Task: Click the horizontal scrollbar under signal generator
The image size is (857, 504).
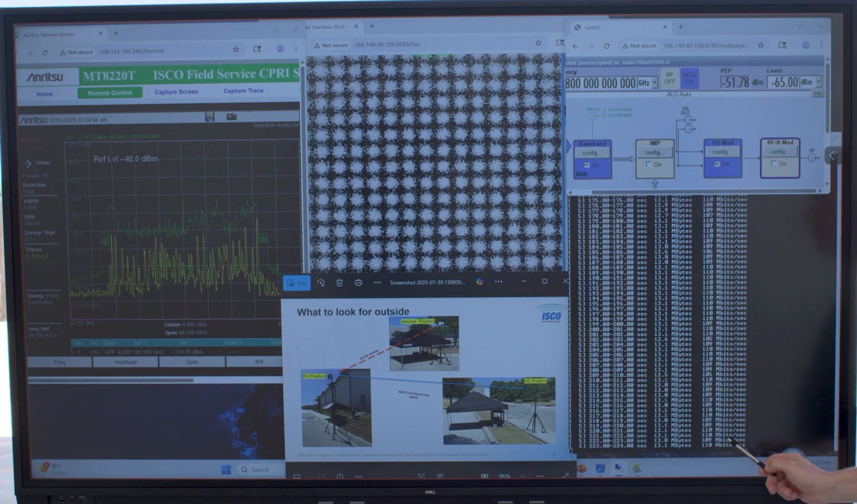Action: (704, 192)
